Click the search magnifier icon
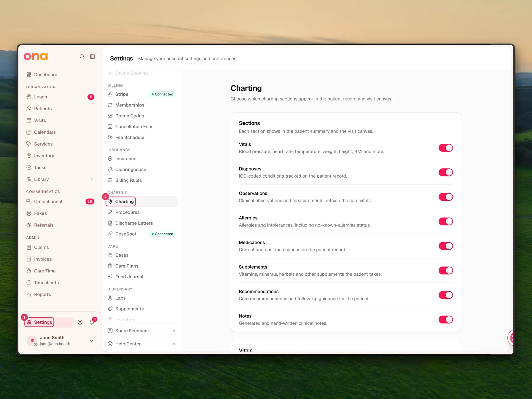This screenshot has height=399, width=532. 82,57
